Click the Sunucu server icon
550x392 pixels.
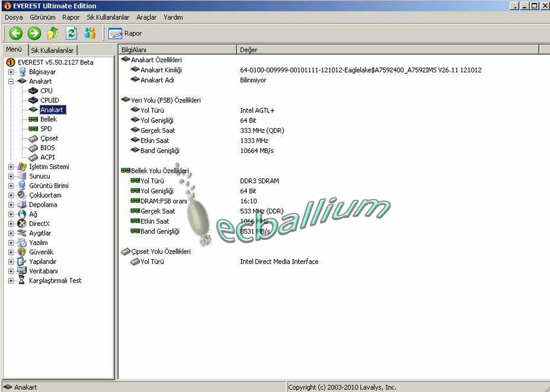click(22, 176)
